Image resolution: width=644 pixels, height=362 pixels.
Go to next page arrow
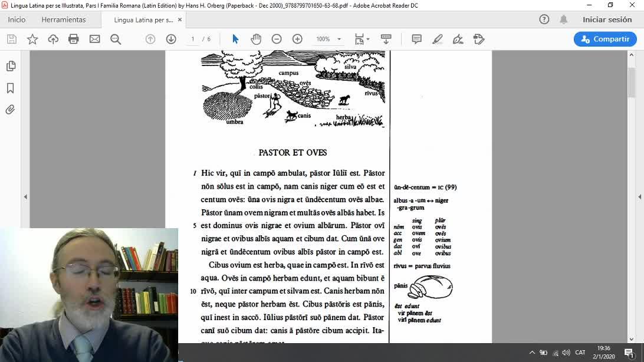point(171,39)
